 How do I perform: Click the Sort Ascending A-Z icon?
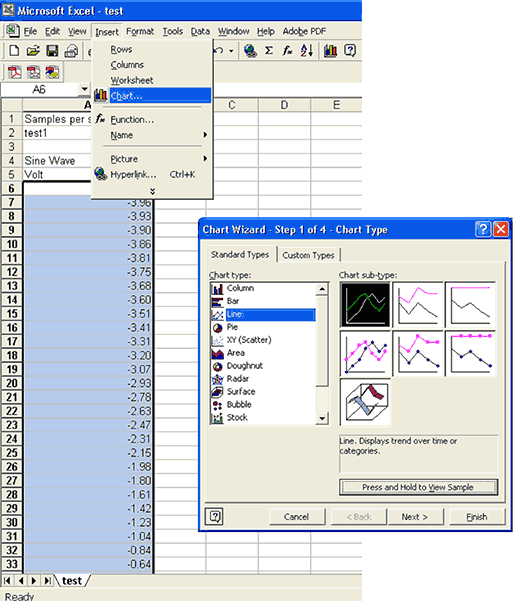[x=307, y=50]
